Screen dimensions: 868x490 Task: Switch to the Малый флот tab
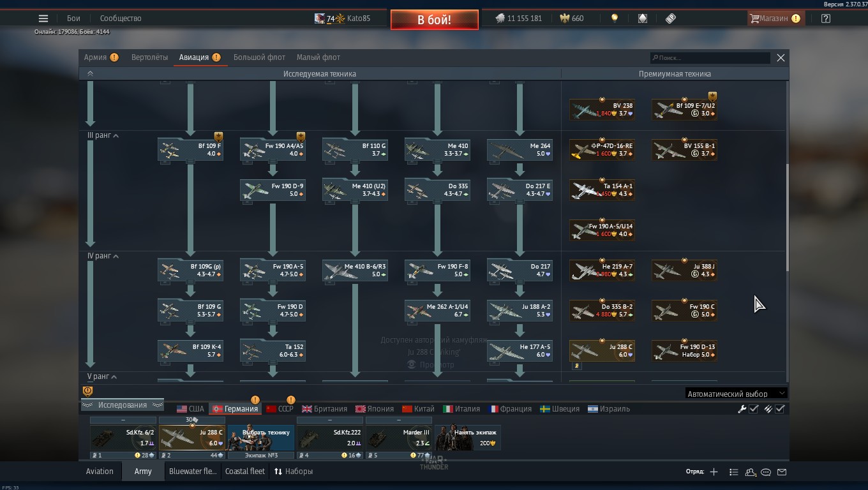(318, 57)
